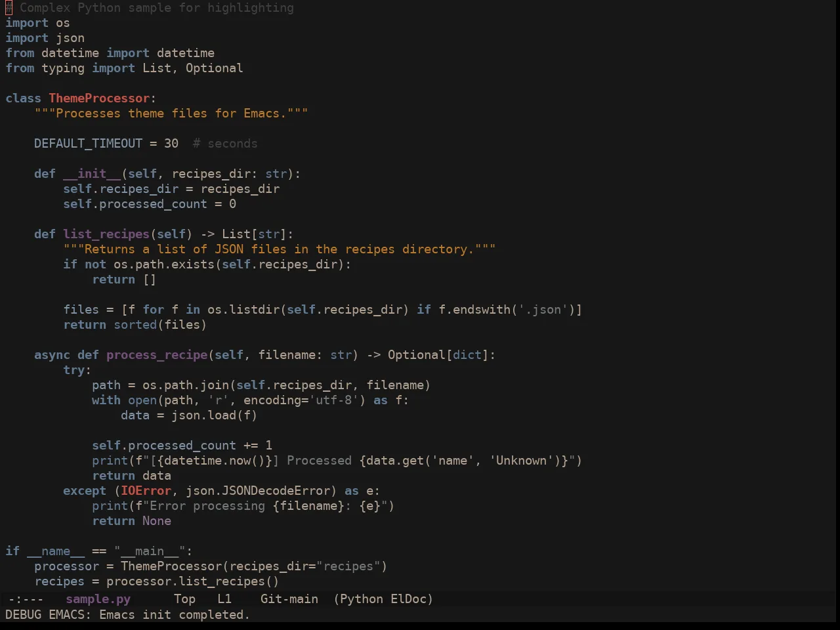
Task: Click the Git-main indicator in mode line
Action: coord(289,599)
